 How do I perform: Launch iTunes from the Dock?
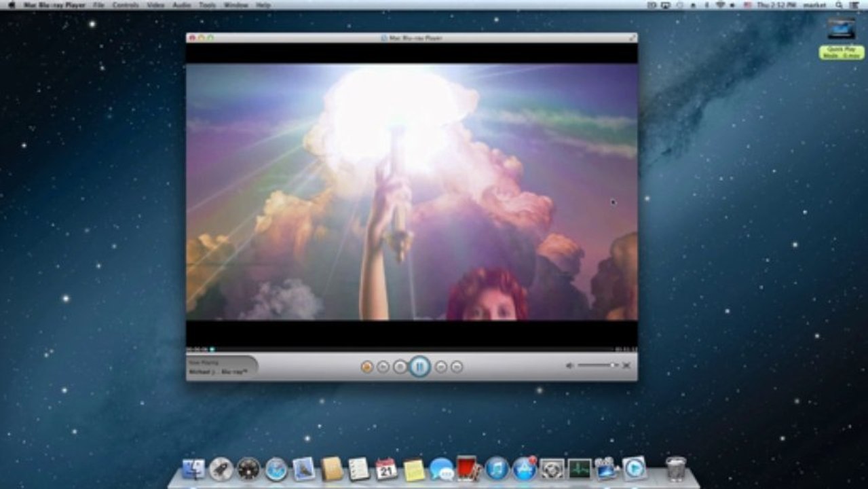point(497,469)
